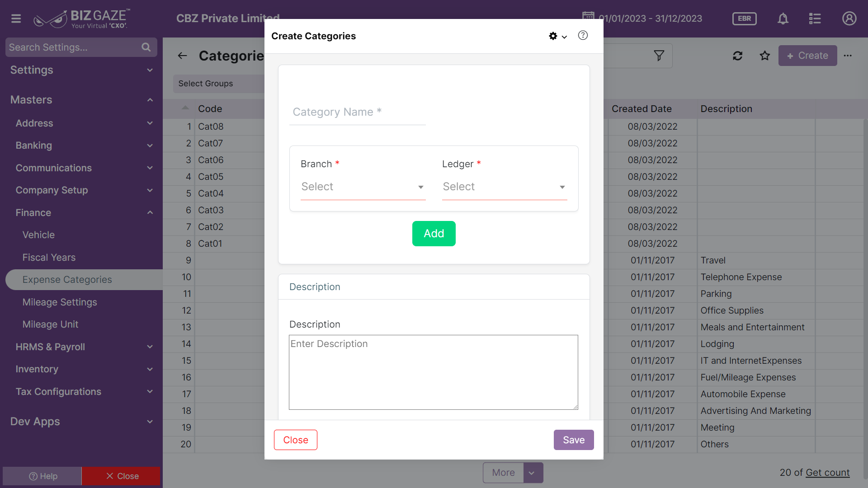Click the Fuel/Mileage Expenses cell

click(x=756, y=377)
